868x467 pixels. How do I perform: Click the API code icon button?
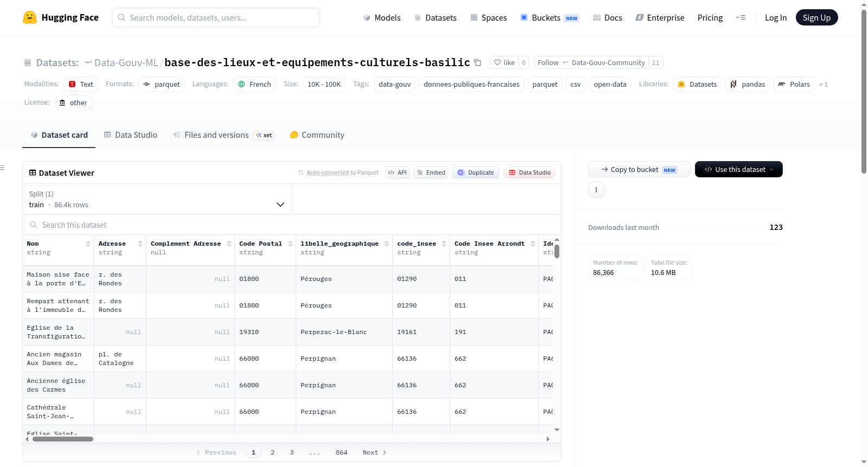[397, 172]
